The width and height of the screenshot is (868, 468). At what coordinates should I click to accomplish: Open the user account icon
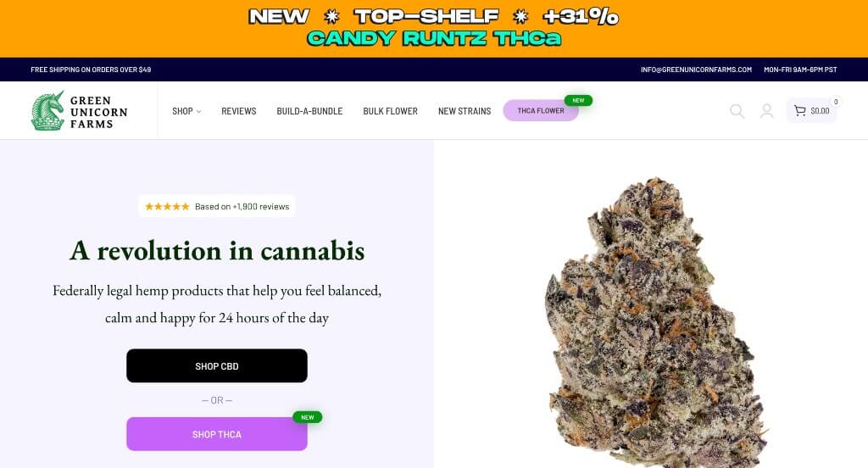click(766, 111)
